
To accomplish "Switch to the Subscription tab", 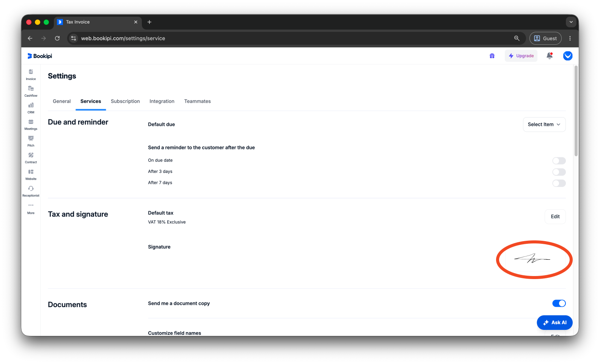I will click(x=125, y=101).
